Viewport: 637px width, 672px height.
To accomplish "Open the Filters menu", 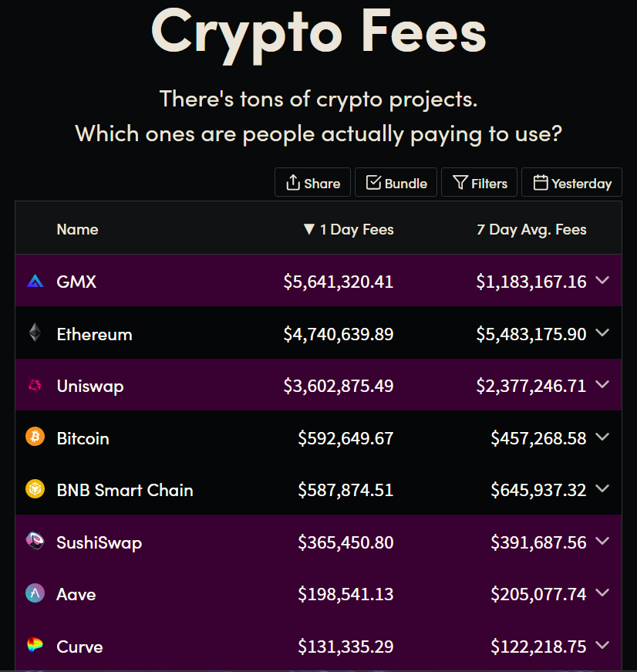I will (x=480, y=183).
